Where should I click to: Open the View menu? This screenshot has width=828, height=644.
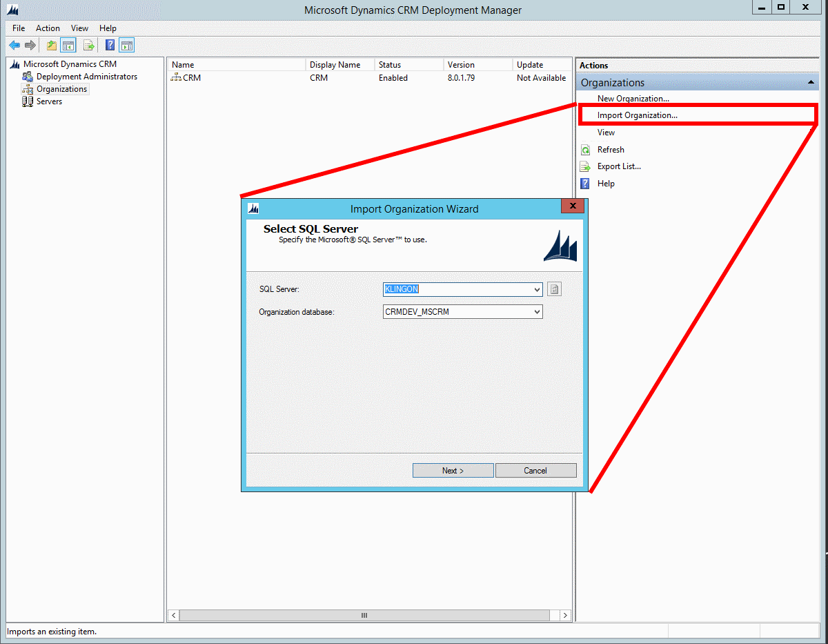coord(79,28)
